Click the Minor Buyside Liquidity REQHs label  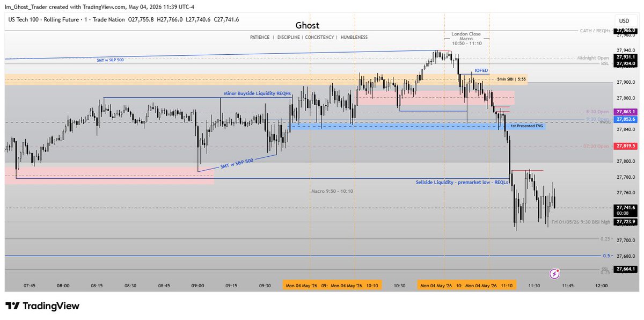[x=257, y=93]
